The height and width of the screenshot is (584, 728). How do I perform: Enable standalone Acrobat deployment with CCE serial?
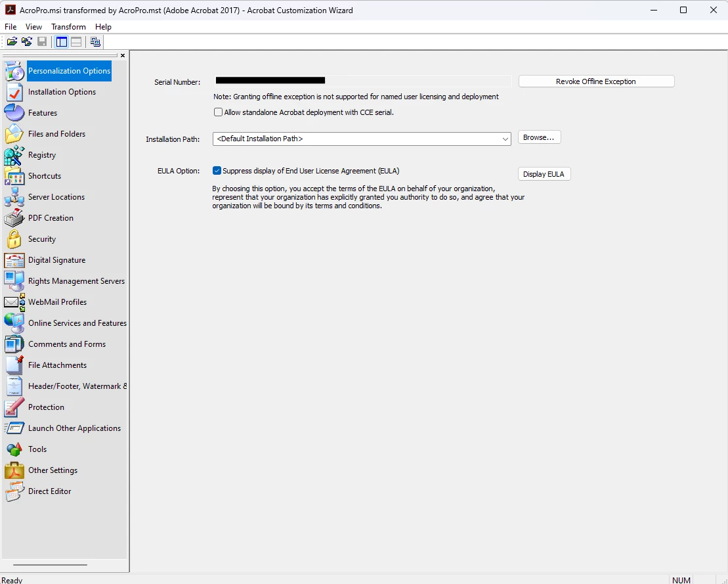pyautogui.click(x=218, y=112)
